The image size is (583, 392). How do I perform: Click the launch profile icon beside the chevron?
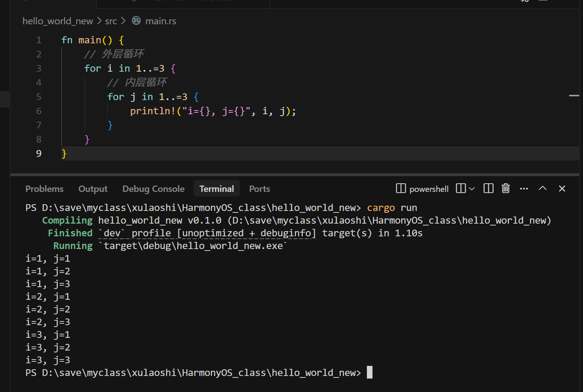pyautogui.click(x=461, y=189)
